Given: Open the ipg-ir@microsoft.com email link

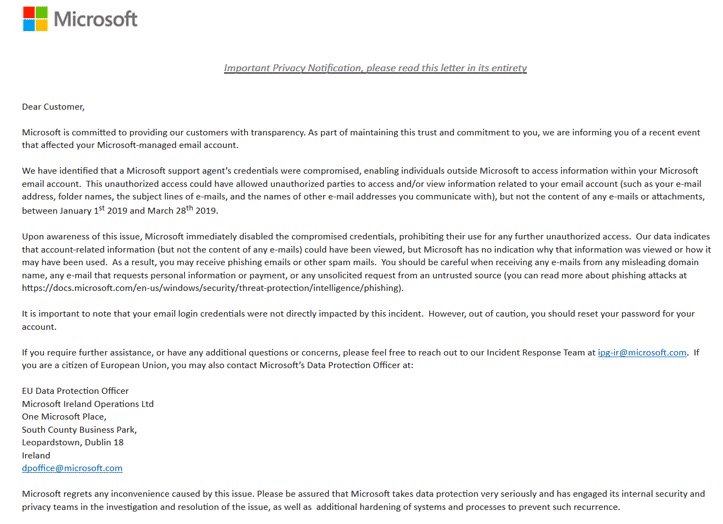Looking at the screenshot, I should tap(642, 352).
